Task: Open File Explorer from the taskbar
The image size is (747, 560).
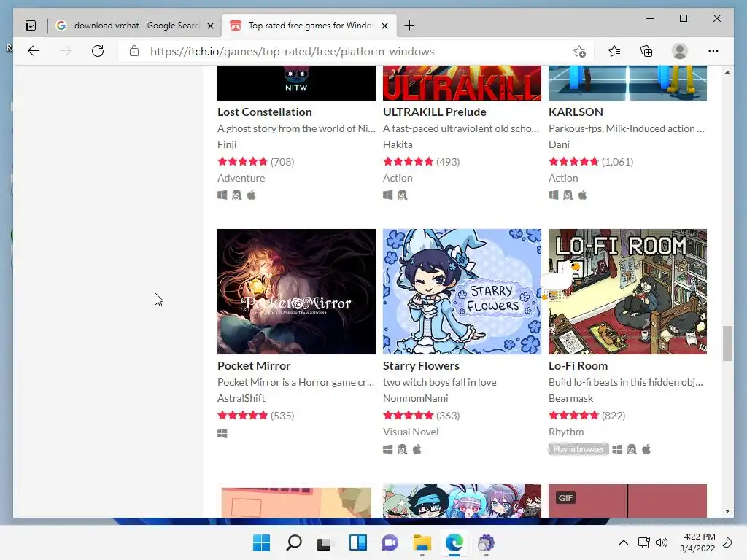Action: (x=422, y=542)
